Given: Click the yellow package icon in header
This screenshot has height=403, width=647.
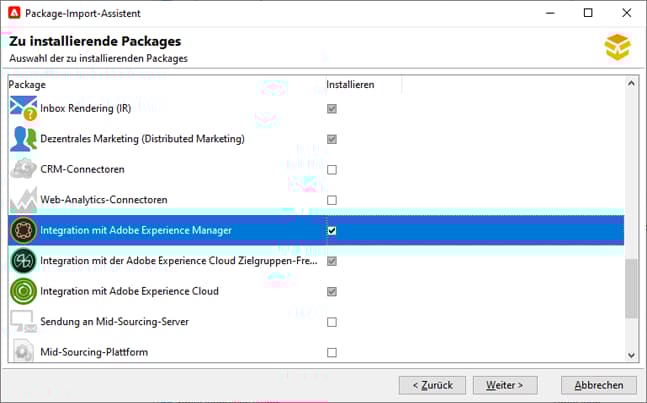Looking at the screenshot, I should (x=618, y=47).
